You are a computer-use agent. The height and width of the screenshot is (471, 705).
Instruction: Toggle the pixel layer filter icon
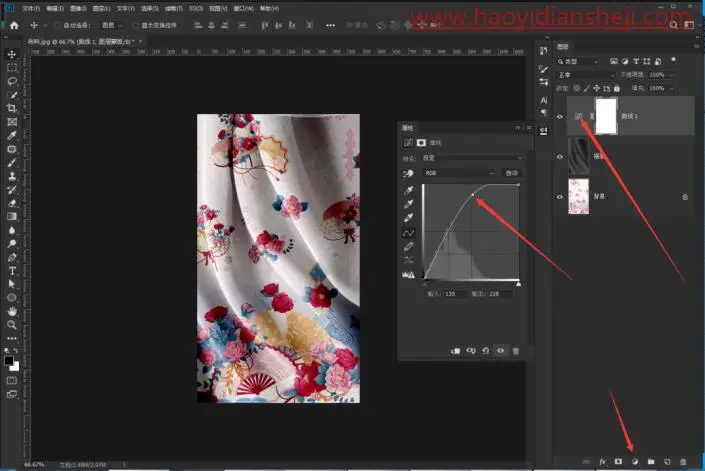[614, 61]
